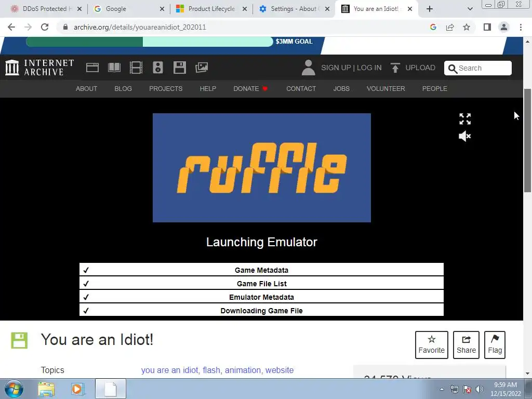Open the JOBS link

[x=341, y=88]
